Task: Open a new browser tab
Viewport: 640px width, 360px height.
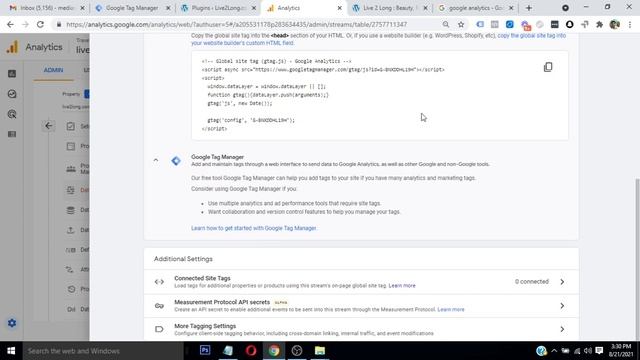Action: tap(529, 8)
